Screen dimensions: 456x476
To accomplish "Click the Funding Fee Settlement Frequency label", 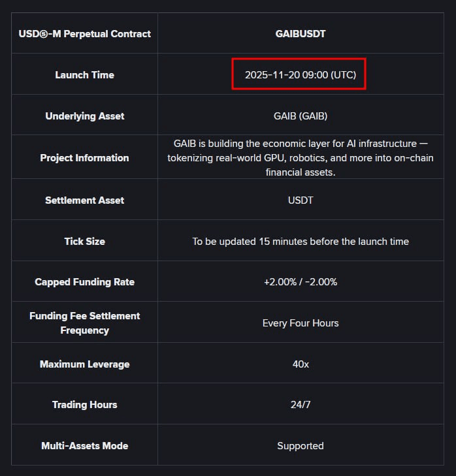I will click(84, 323).
